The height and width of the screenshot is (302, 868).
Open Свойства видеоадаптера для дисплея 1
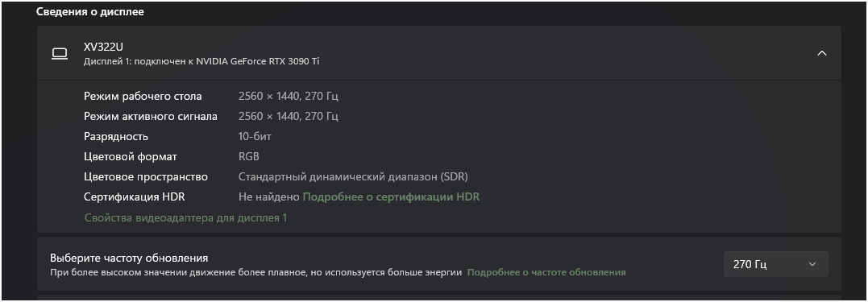(186, 218)
